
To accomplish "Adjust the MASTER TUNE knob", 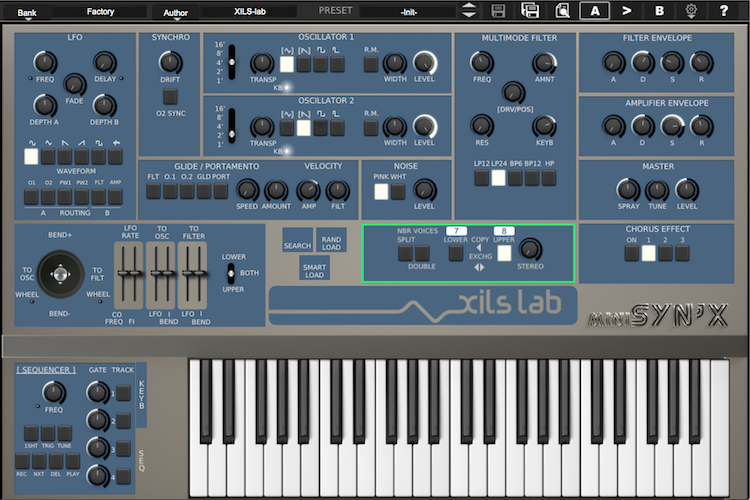I will 657,190.
